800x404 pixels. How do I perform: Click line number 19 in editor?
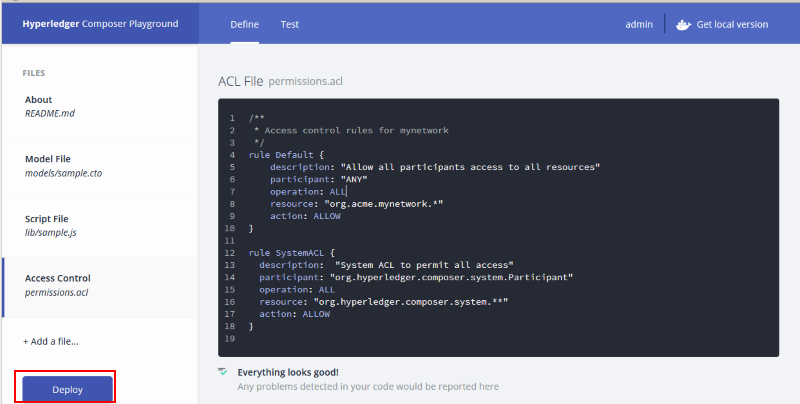[x=231, y=338]
